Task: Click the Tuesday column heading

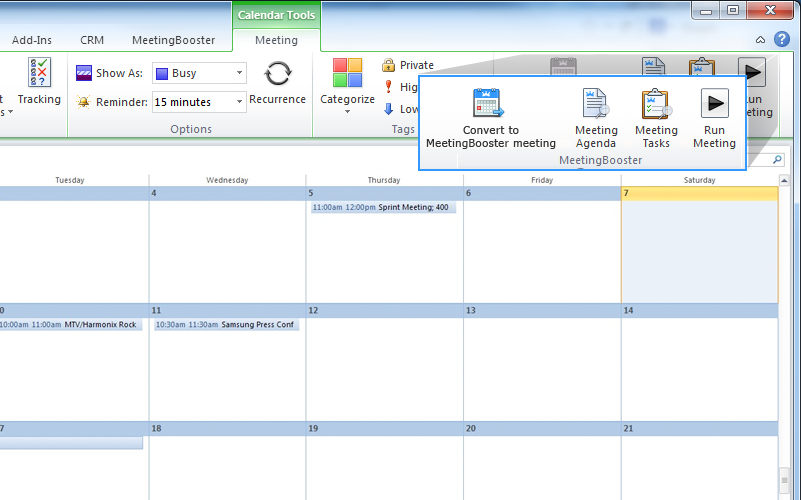Action: coord(70,180)
